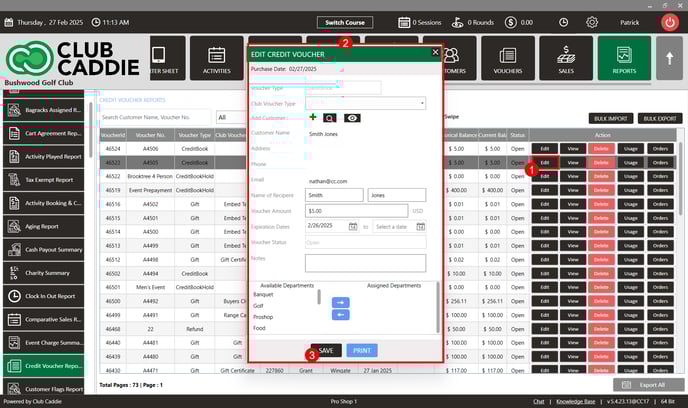
Task: Open the Sales module icon
Action: pos(567,59)
